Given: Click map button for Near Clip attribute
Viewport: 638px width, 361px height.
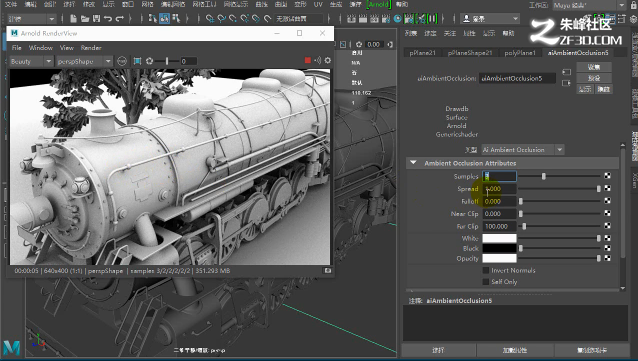Looking at the screenshot, I should pos(607,213).
